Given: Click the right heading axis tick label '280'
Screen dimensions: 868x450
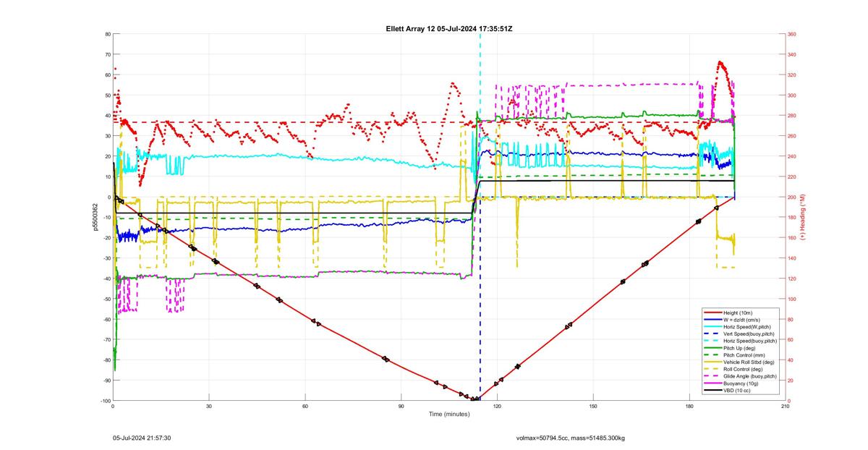Looking at the screenshot, I should (792, 116).
